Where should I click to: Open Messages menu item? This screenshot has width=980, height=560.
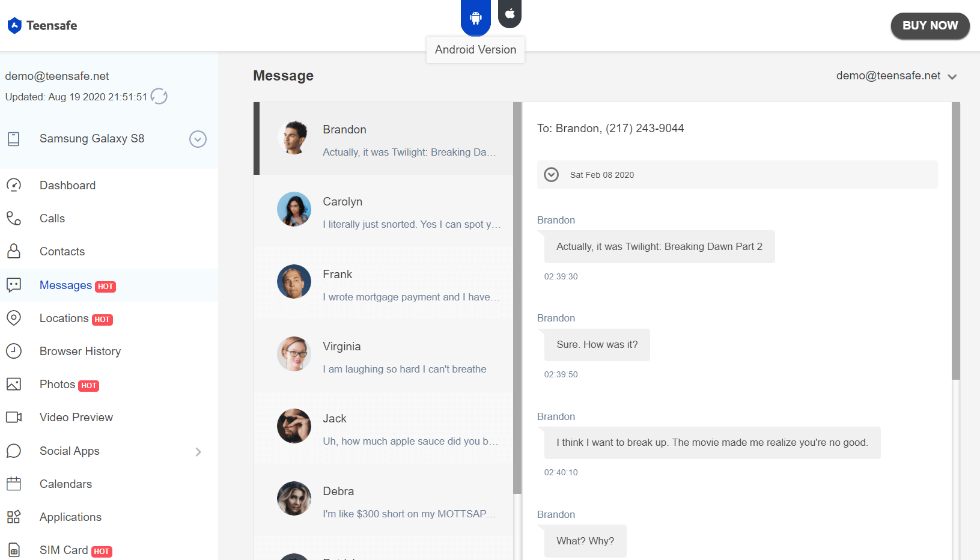tap(65, 285)
